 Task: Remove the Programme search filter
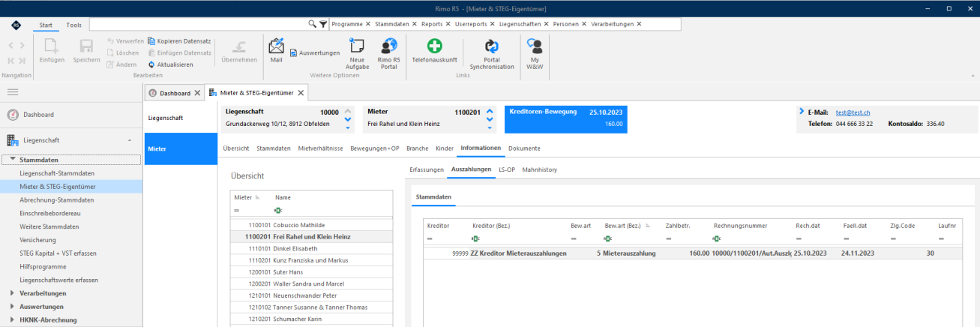coord(368,24)
